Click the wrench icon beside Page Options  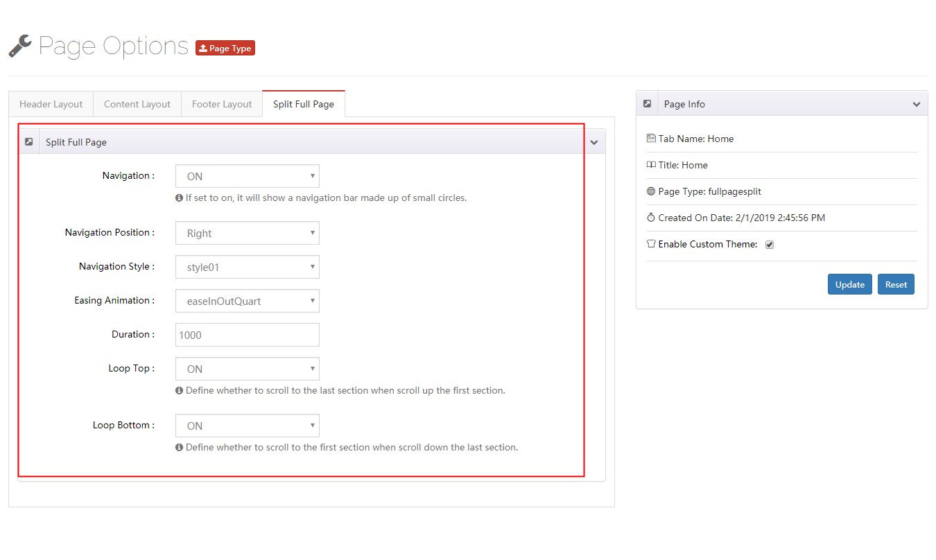(20, 46)
